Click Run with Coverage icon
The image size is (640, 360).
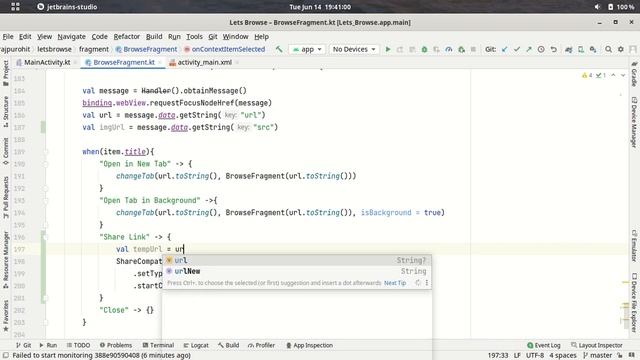tap(436, 49)
